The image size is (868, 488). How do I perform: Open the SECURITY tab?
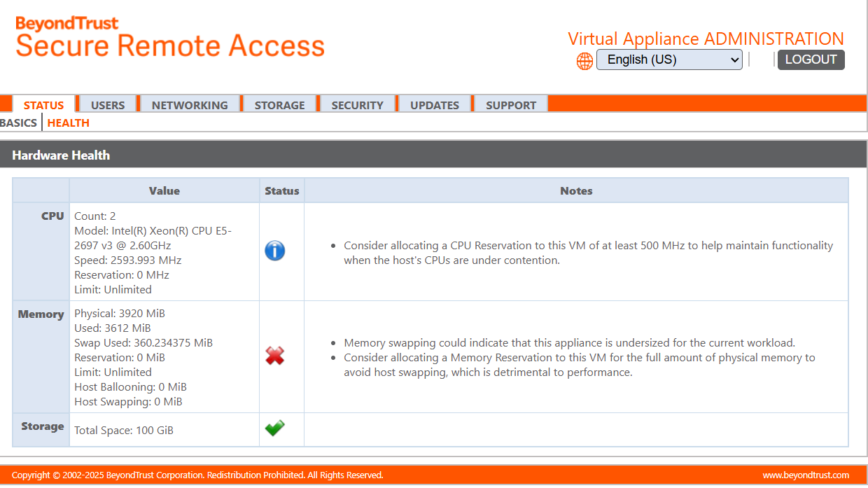[357, 104]
